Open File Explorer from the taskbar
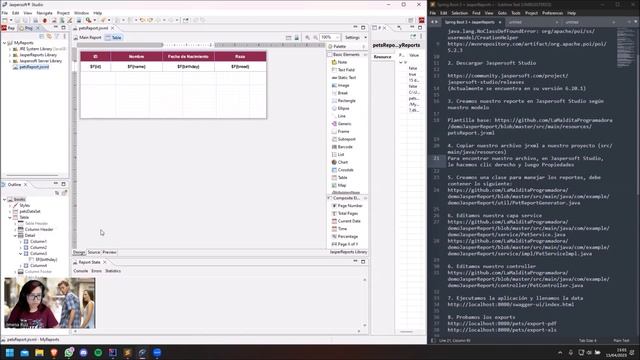Viewport: 640px width, 360px height. pyautogui.click(x=39, y=353)
